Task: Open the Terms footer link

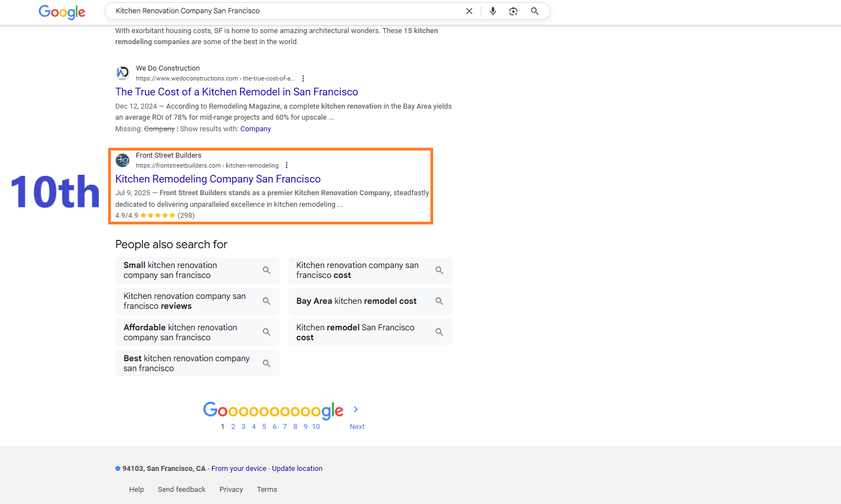Action: click(x=267, y=490)
